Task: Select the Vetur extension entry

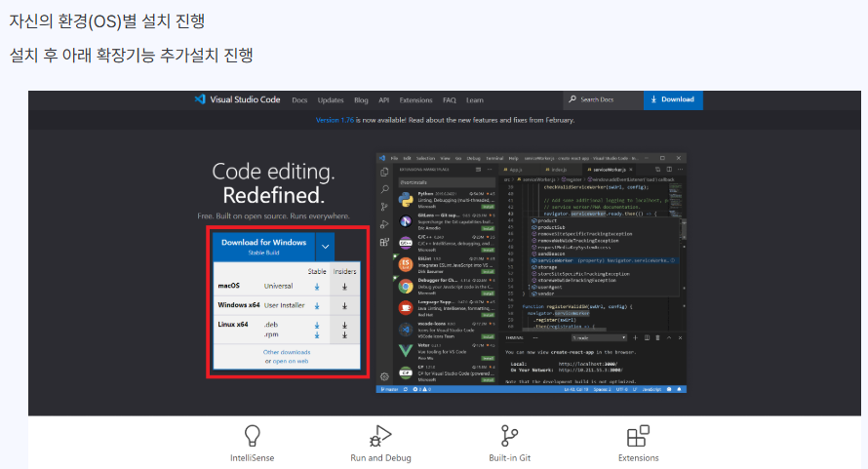Action: click(446, 351)
